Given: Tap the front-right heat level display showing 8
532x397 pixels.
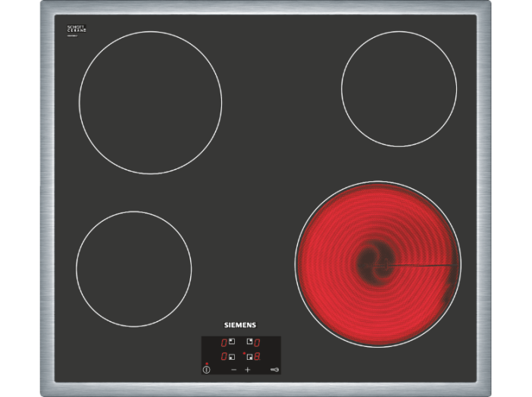Looking at the screenshot, I should (x=257, y=356).
